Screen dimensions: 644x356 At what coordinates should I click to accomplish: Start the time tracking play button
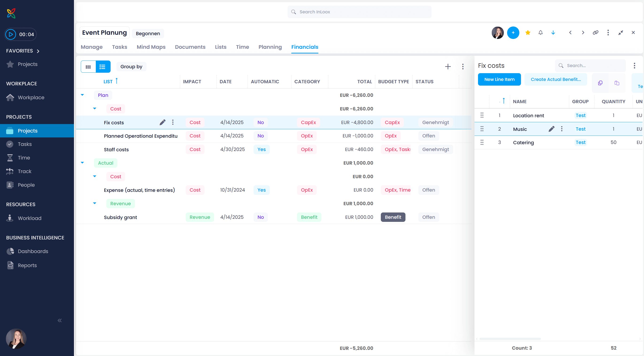point(11,34)
